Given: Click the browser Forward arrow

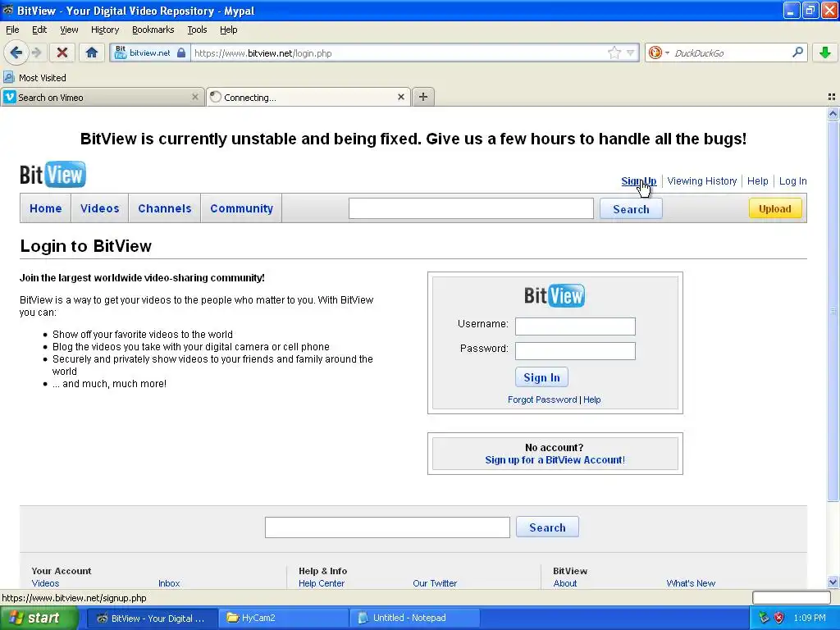Looking at the screenshot, I should (37, 52).
